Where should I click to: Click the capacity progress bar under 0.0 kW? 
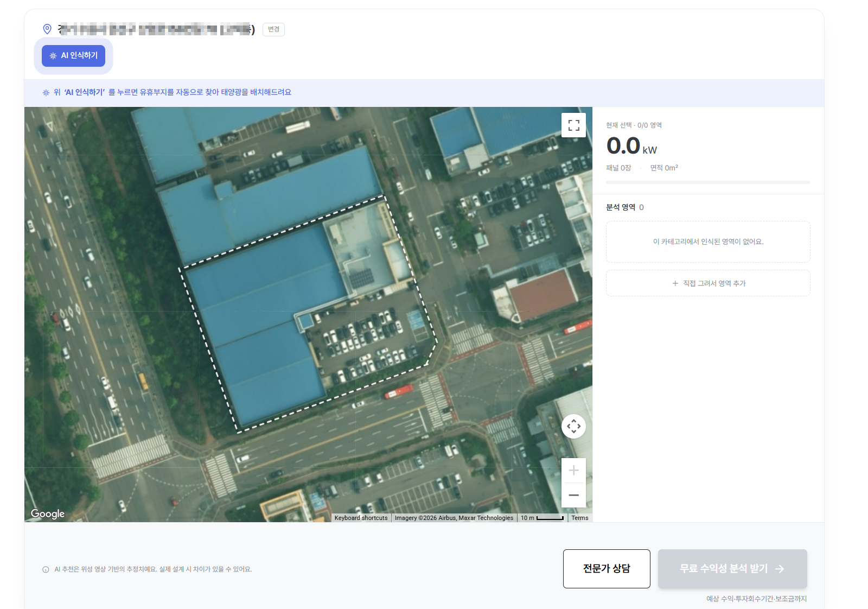pyautogui.click(x=708, y=182)
